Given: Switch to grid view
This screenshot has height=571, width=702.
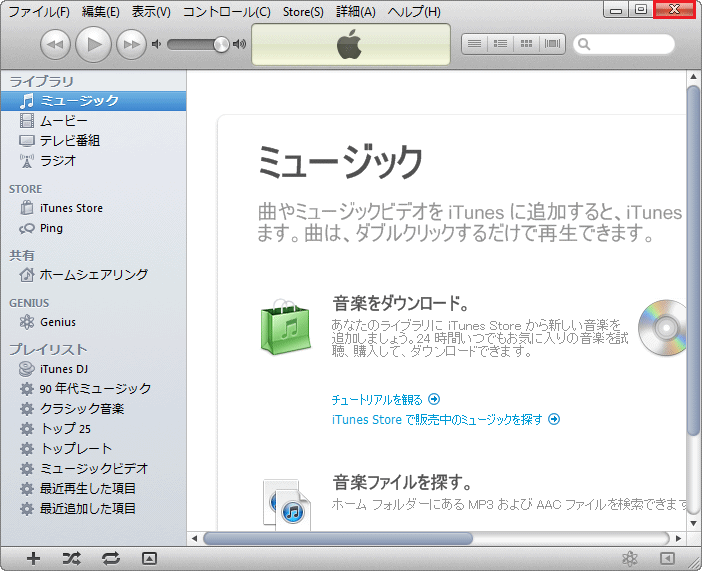Looking at the screenshot, I should click(526, 44).
